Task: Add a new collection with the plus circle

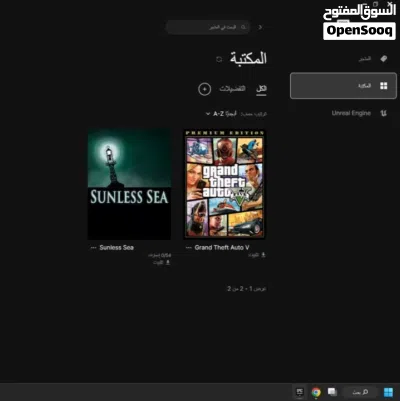Action: (x=205, y=89)
